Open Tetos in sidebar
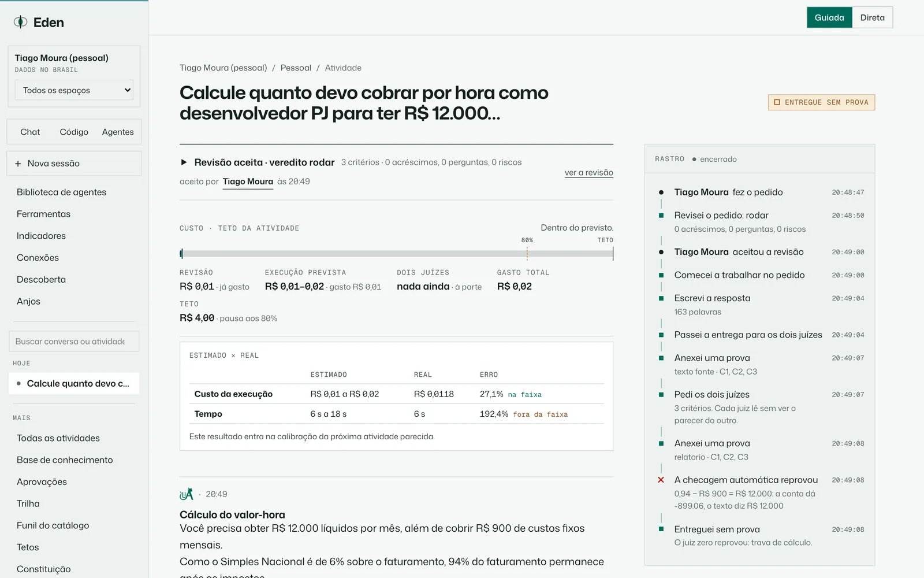Image resolution: width=924 pixels, height=578 pixels. pyautogui.click(x=28, y=547)
